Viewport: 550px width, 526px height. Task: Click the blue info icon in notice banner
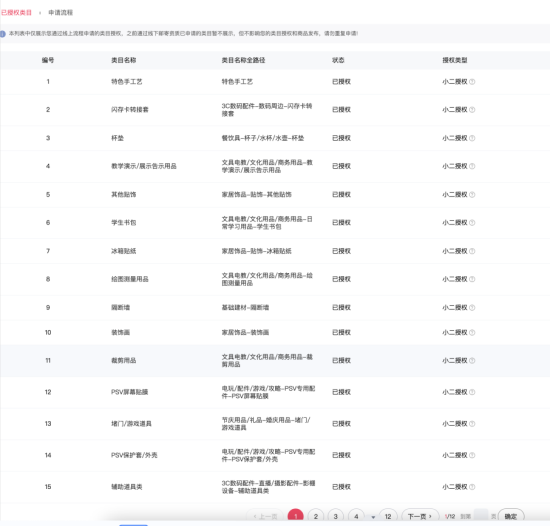[2, 34]
